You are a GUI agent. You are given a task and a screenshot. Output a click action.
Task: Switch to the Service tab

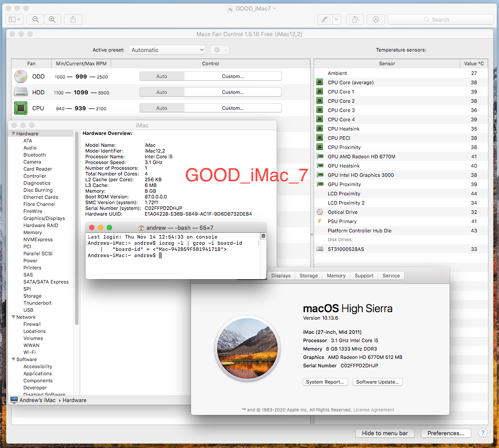[x=391, y=276]
